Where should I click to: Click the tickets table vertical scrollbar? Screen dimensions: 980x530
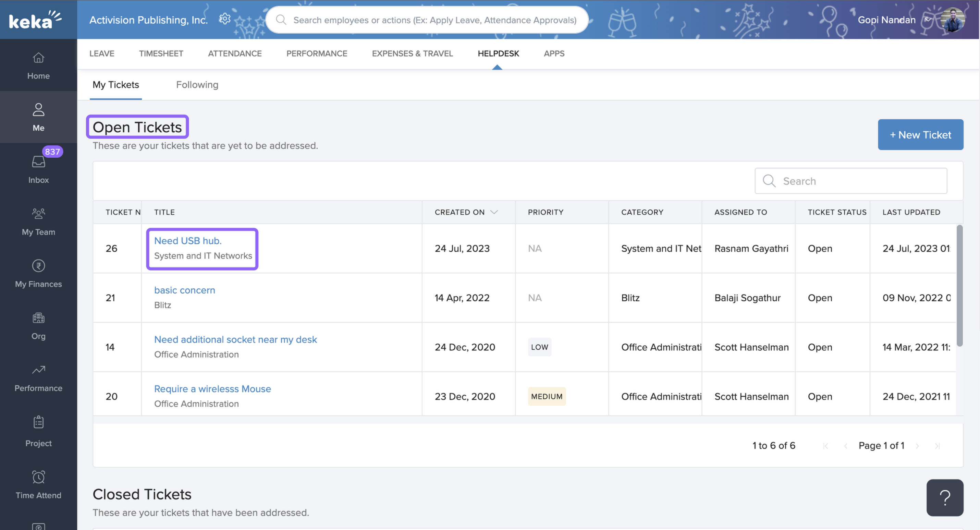click(x=959, y=286)
